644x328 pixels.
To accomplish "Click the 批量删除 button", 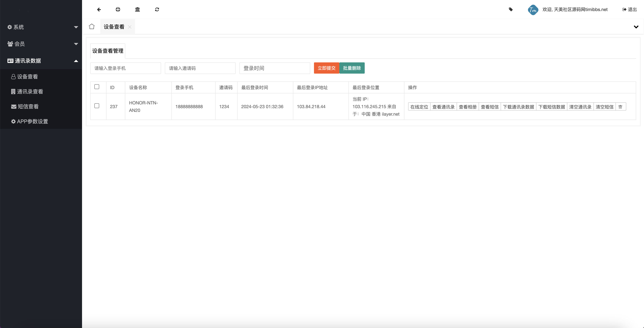I will (352, 68).
